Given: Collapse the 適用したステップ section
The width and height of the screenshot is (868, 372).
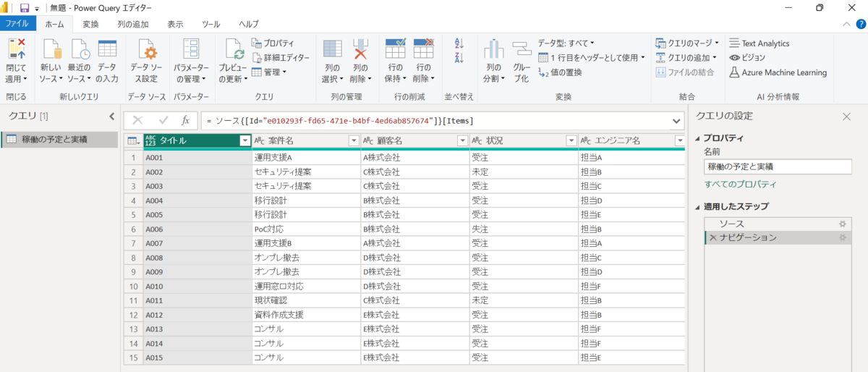Looking at the screenshot, I should pos(697,206).
